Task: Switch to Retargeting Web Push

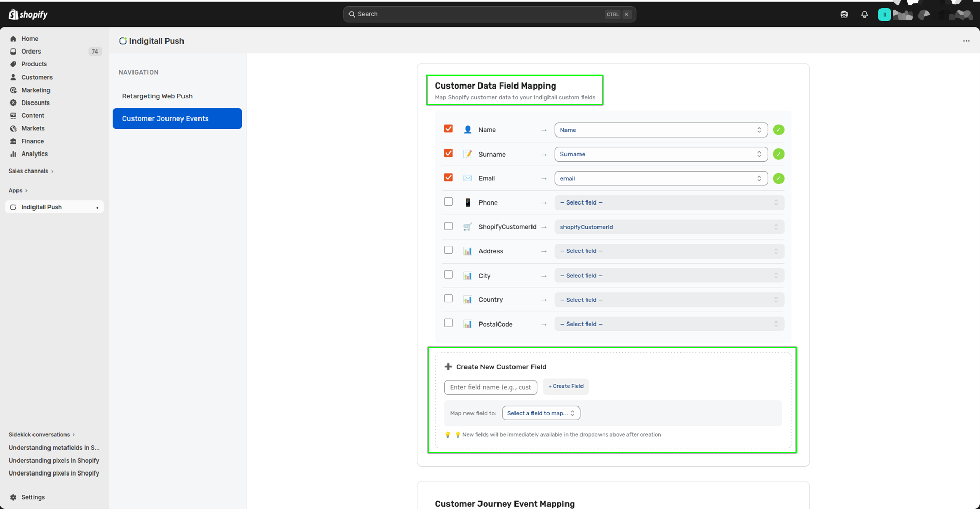Action: [157, 96]
